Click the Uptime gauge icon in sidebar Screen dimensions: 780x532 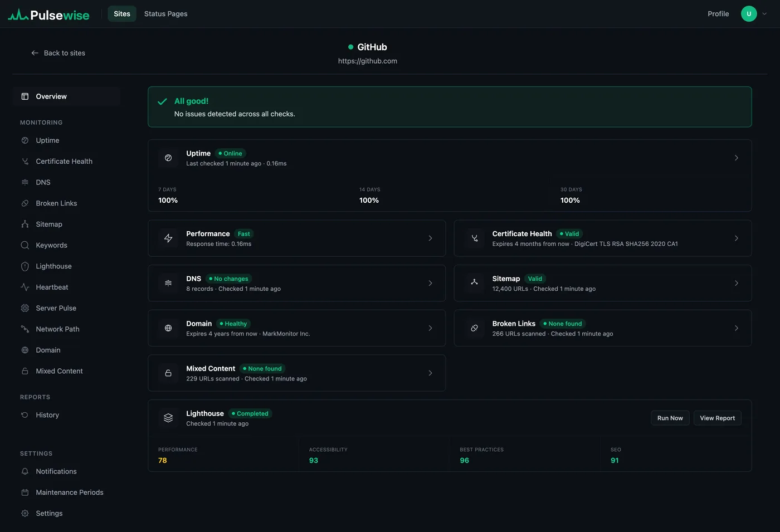pyautogui.click(x=25, y=140)
